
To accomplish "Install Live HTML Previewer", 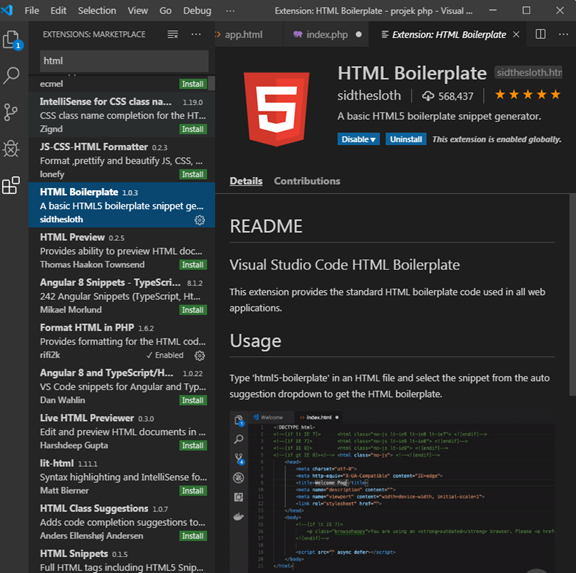I will (x=193, y=446).
